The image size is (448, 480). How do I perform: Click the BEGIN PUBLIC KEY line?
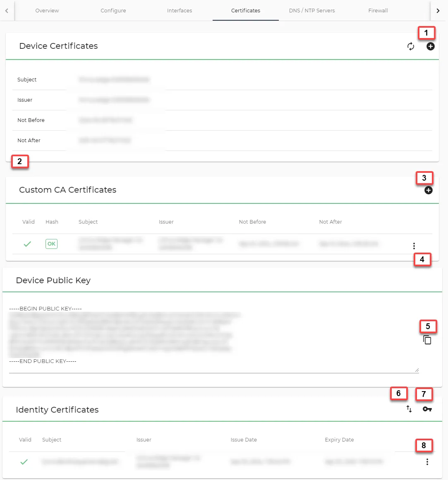click(46, 308)
